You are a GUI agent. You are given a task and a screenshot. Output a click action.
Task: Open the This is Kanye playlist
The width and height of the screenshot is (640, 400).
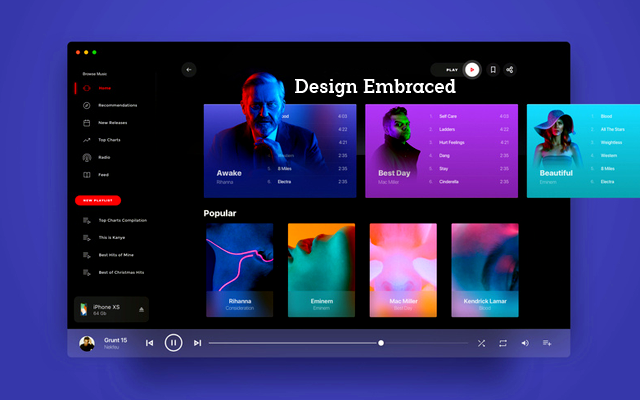[112, 238]
